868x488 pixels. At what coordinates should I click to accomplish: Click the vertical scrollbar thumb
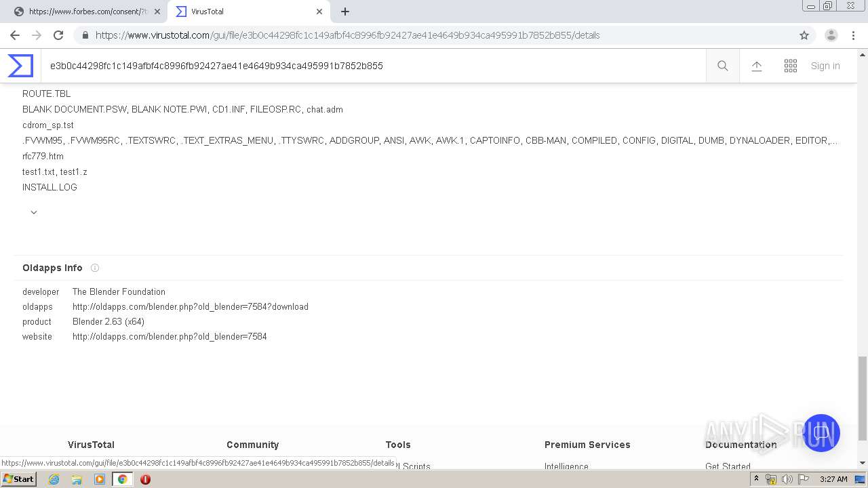(863, 399)
